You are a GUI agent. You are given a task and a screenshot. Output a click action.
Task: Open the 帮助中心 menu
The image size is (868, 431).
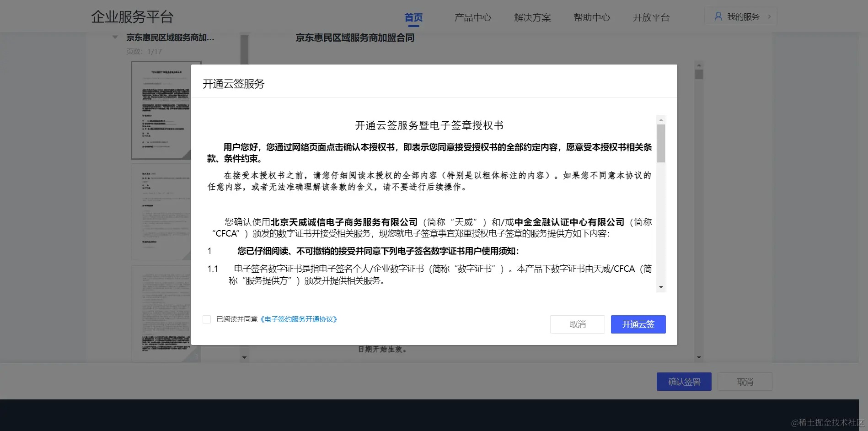point(592,17)
